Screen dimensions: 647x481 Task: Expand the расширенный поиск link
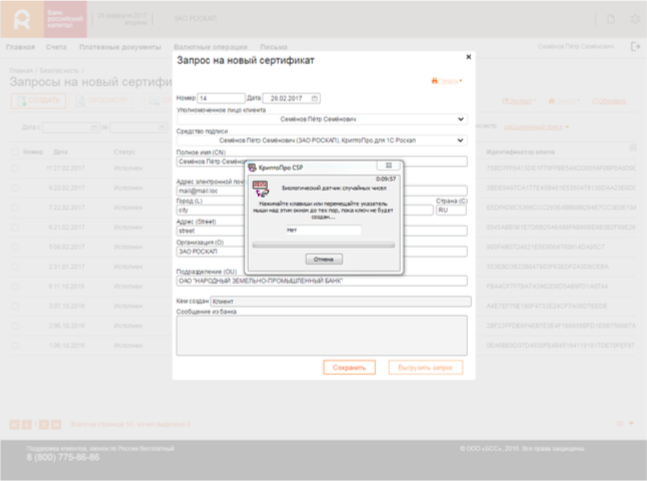tap(536, 127)
